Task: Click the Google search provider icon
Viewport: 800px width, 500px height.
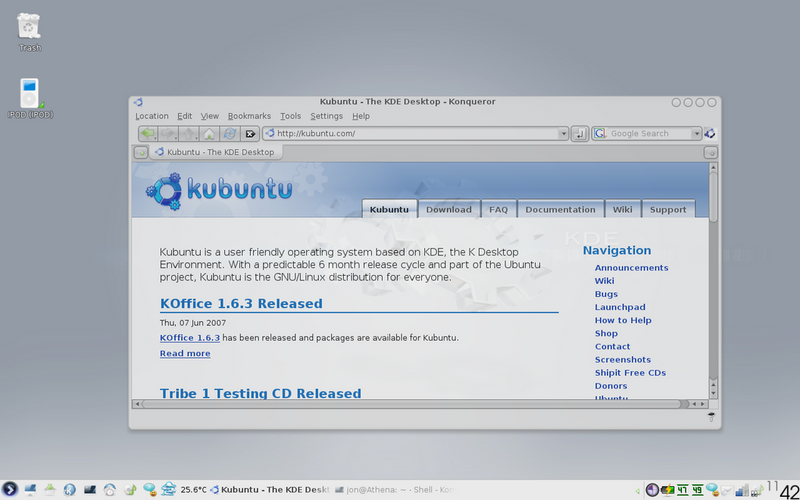Action: point(600,134)
